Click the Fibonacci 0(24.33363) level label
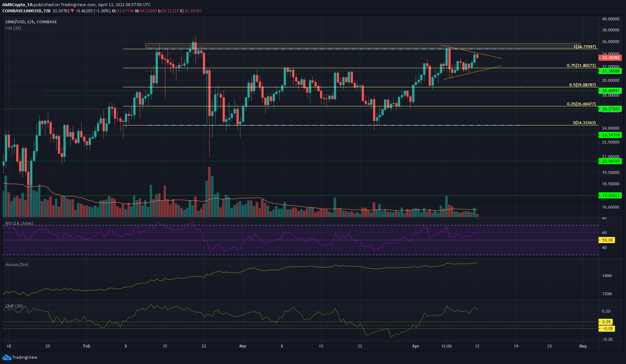The image size is (626, 364). [x=584, y=123]
